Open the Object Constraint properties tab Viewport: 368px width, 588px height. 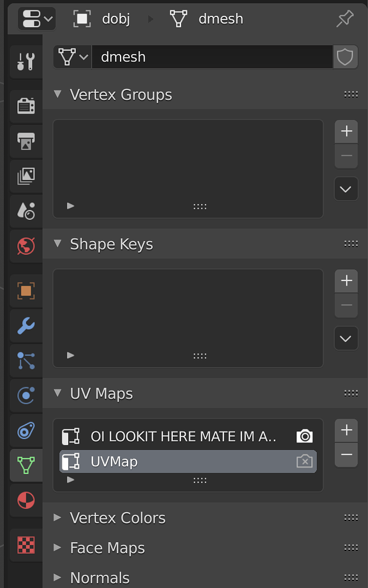(x=26, y=430)
